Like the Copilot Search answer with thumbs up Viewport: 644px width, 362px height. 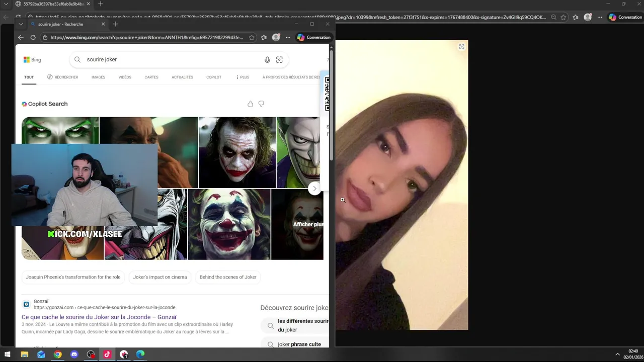click(250, 104)
